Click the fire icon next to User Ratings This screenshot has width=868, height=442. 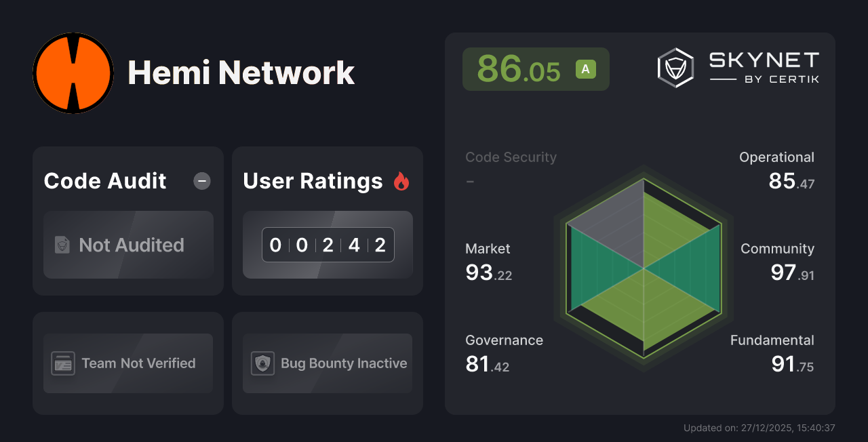[x=401, y=180]
